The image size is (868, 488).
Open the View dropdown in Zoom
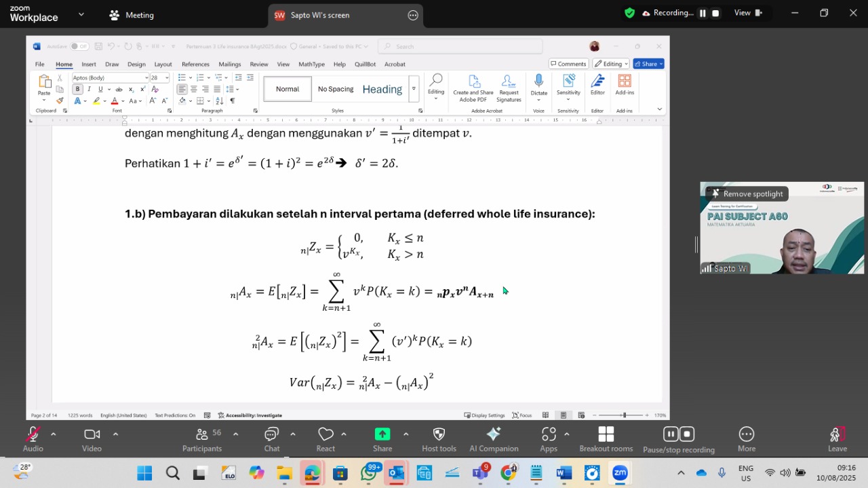[748, 13]
